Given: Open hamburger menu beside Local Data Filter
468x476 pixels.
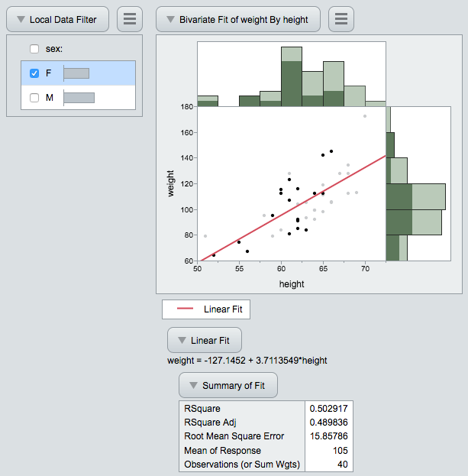Looking at the screenshot, I should pos(129,19).
